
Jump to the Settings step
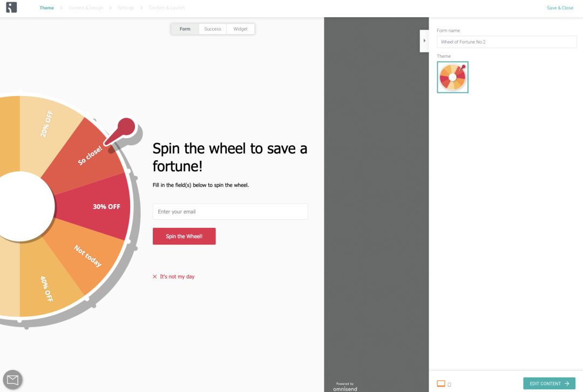tap(126, 8)
